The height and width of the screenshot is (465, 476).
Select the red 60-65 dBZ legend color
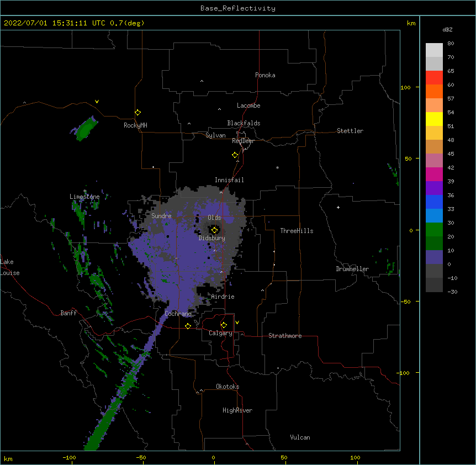(434, 78)
